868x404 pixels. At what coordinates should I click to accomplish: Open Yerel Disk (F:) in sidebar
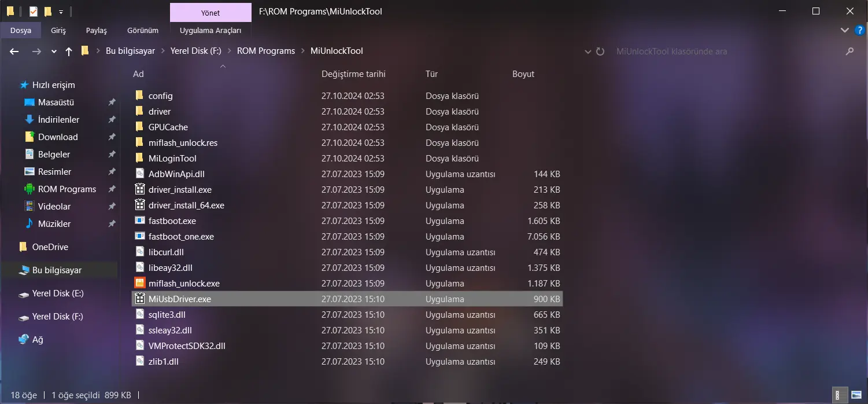[x=58, y=316]
